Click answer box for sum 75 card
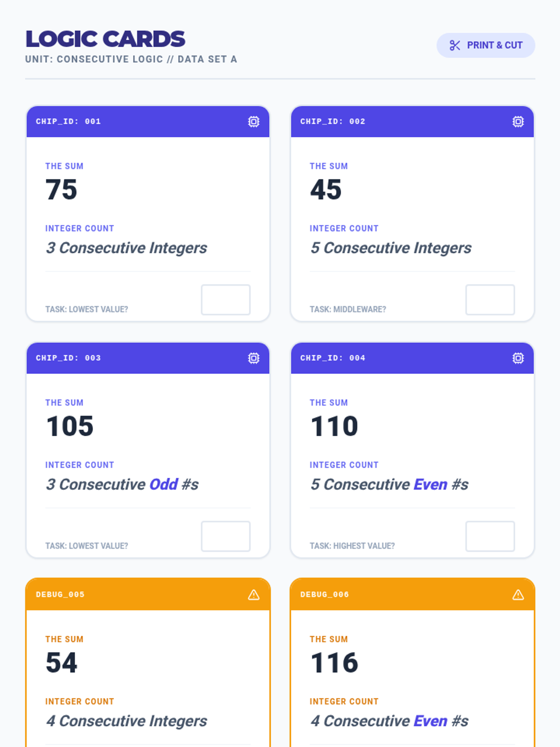The height and width of the screenshot is (747, 560). click(x=225, y=300)
